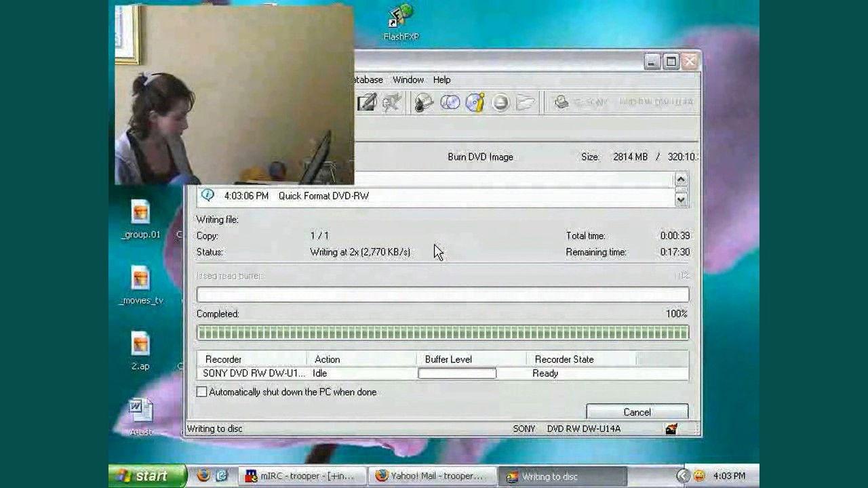Viewport: 868px width, 488px height.
Task: Cancel the disc burning process
Action: point(637,412)
